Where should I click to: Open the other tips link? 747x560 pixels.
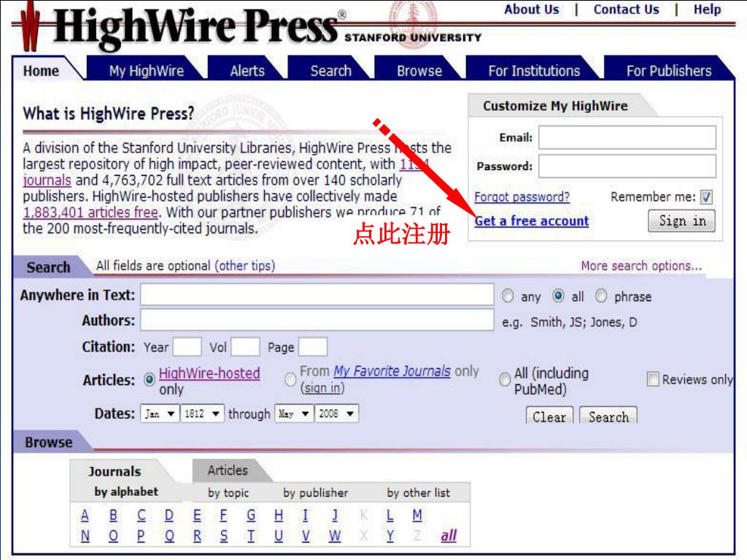click(x=245, y=265)
